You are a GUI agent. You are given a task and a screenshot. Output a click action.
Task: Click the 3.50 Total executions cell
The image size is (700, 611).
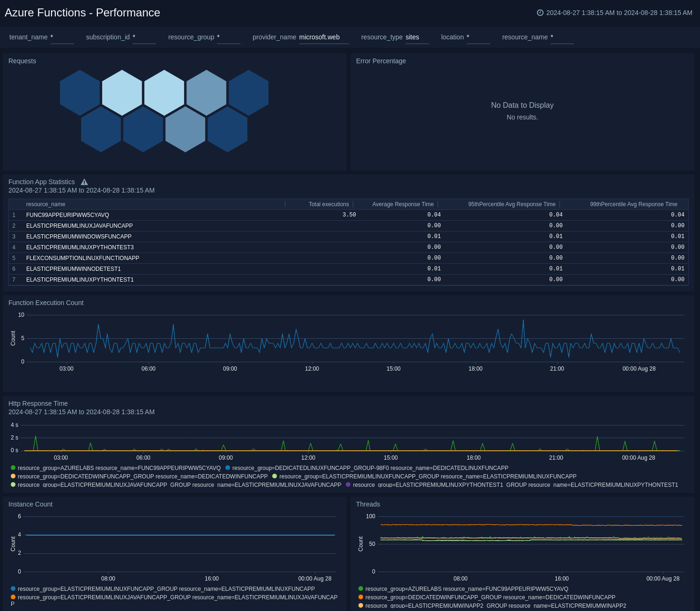tap(349, 215)
